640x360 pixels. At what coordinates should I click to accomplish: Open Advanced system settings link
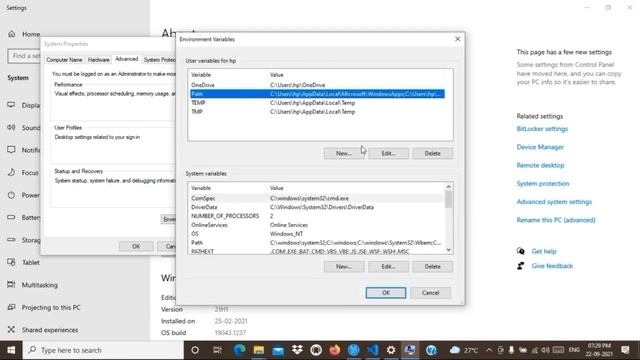[x=554, y=202]
